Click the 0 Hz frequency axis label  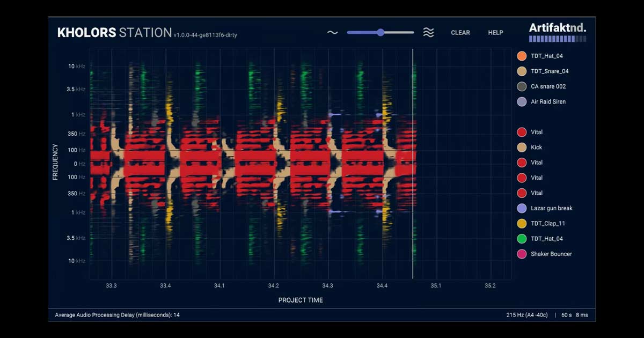pyautogui.click(x=79, y=164)
